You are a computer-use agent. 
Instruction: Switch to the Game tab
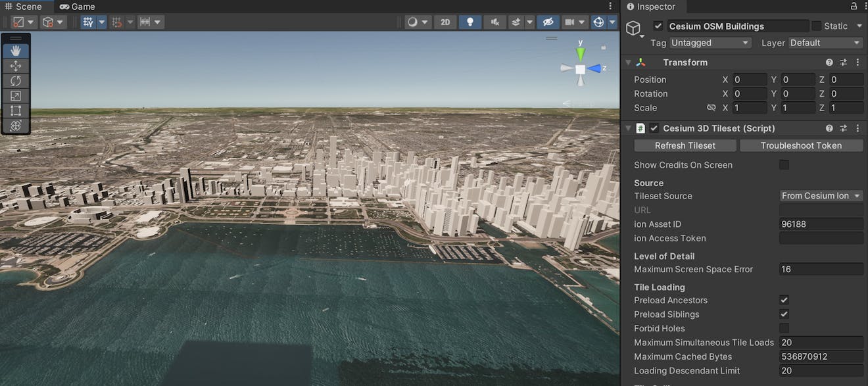click(77, 6)
